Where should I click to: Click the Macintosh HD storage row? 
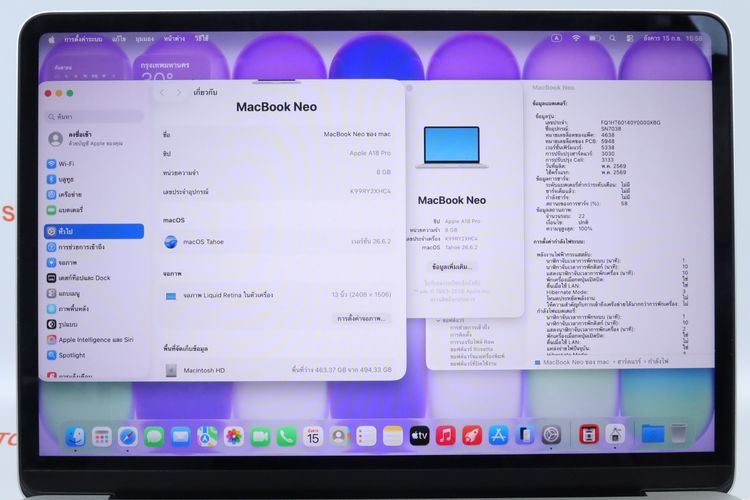(277, 370)
